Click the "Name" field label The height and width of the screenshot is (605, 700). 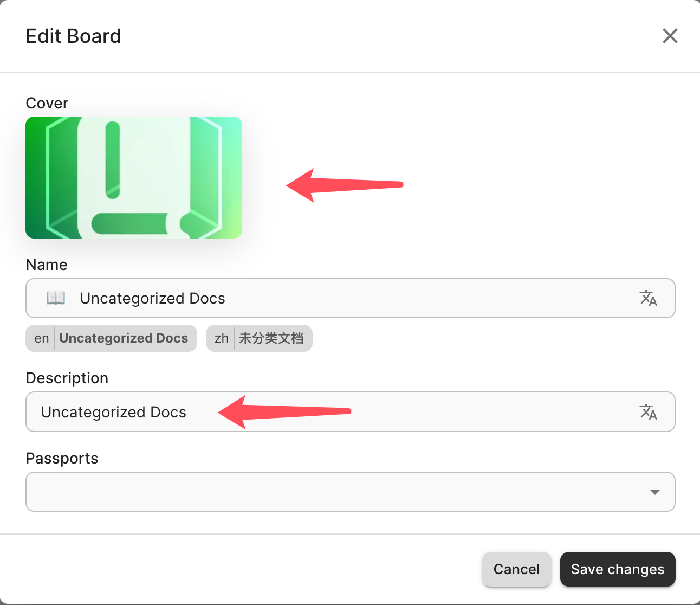point(47,265)
